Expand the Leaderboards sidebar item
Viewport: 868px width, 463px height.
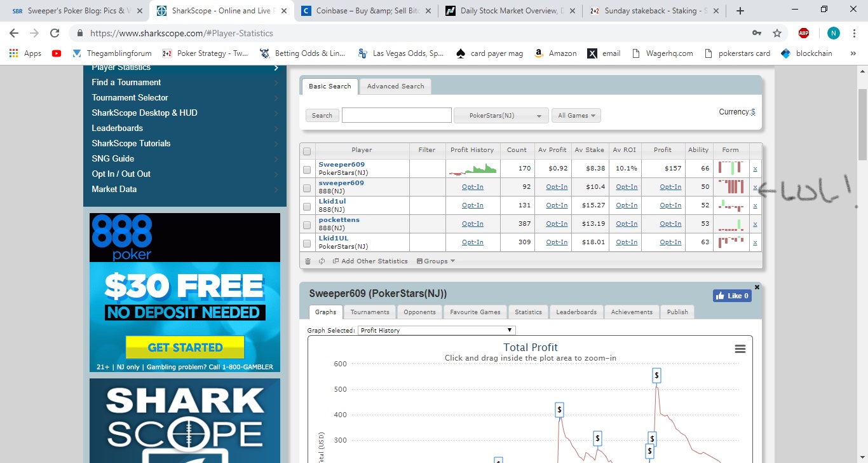185,128
